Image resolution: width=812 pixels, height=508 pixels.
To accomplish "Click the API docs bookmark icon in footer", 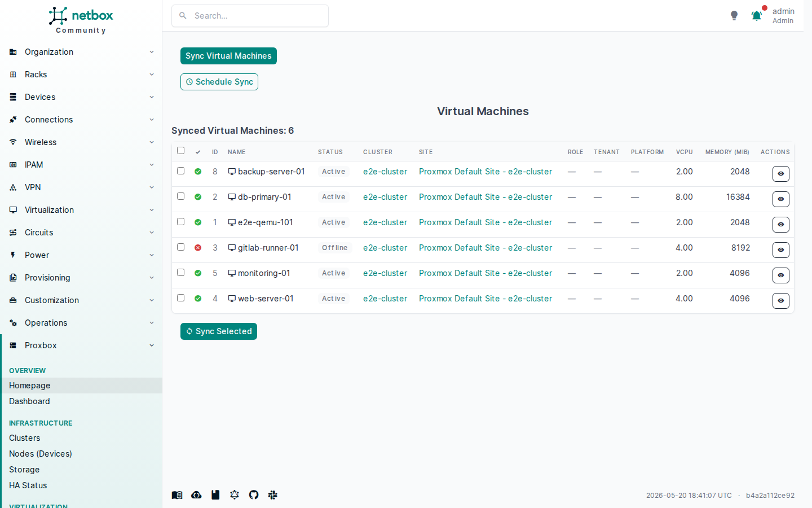I will [215, 495].
